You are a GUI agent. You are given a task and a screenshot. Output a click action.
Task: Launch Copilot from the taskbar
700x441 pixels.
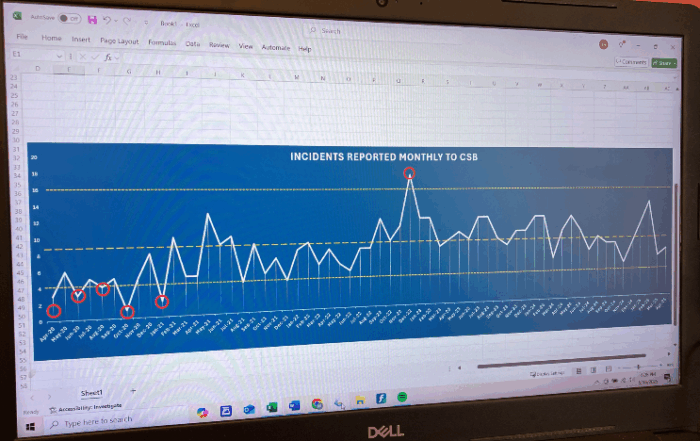point(203,412)
